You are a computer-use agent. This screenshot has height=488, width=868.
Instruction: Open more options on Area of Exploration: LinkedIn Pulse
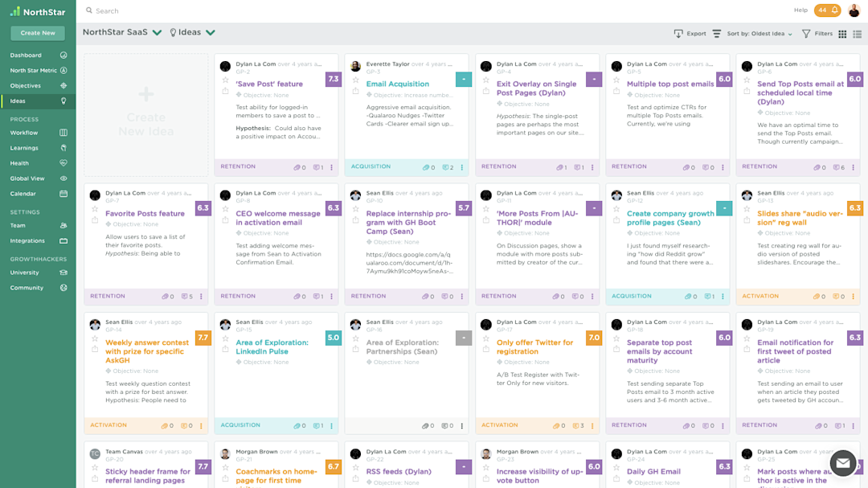point(332,426)
